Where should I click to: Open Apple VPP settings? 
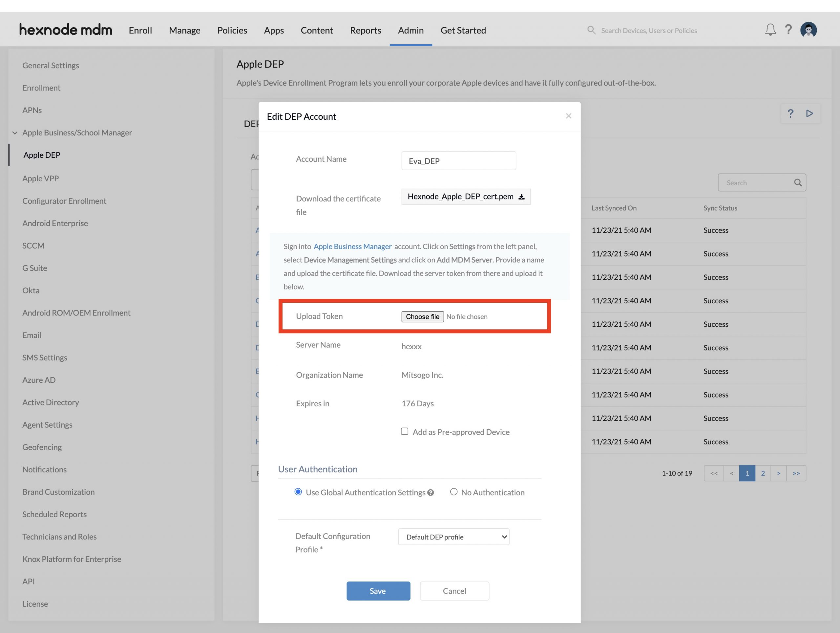pyautogui.click(x=40, y=178)
